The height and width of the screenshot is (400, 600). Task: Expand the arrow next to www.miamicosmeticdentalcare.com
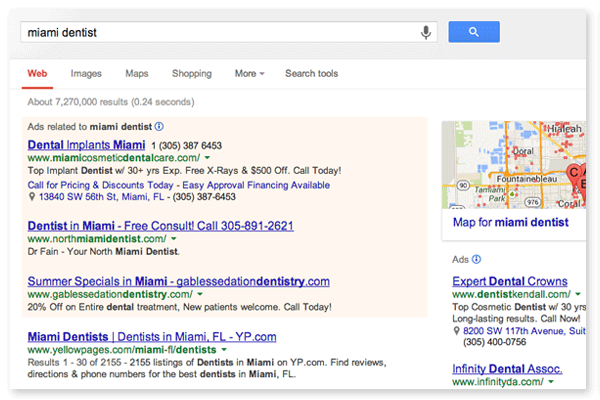(207, 158)
